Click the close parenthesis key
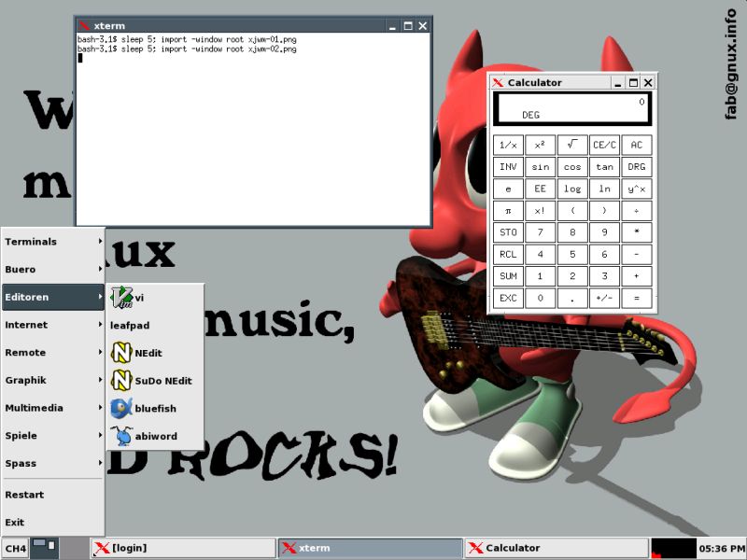 [x=604, y=211]
